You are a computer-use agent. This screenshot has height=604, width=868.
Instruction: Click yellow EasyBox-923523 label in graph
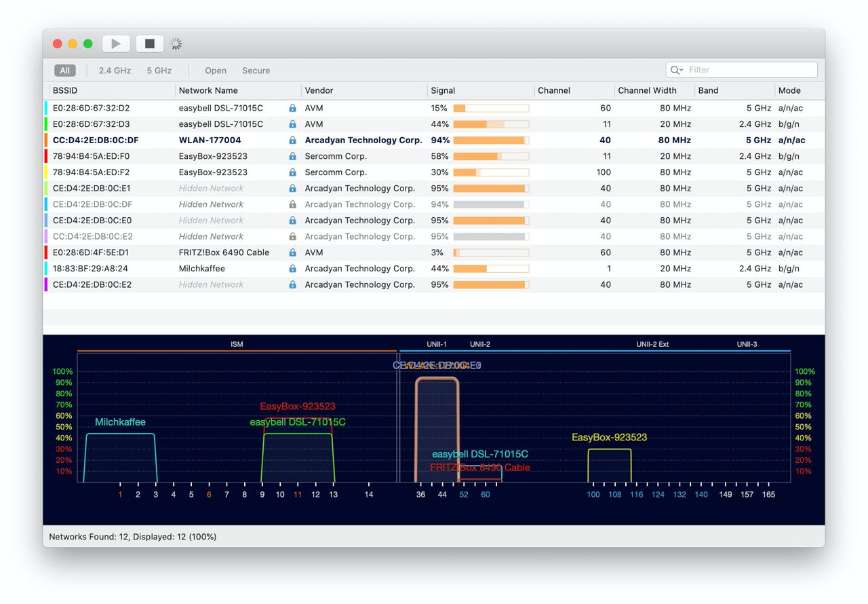609,437
